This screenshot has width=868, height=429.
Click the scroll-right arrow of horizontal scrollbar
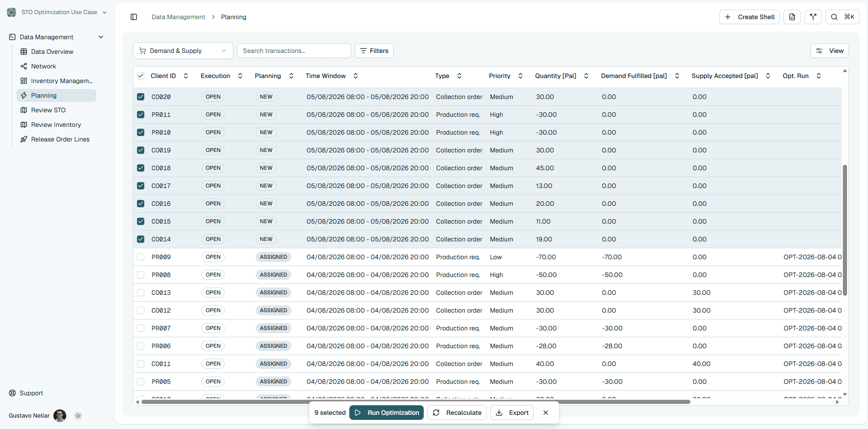click(837, 402)
